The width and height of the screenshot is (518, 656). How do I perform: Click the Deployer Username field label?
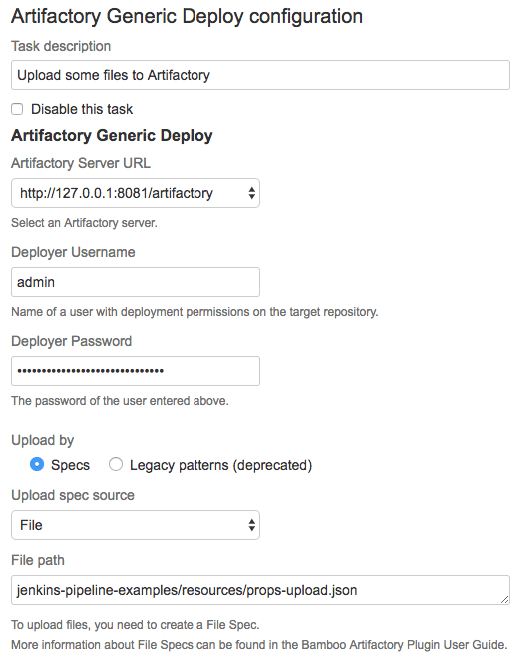(73, 252)
